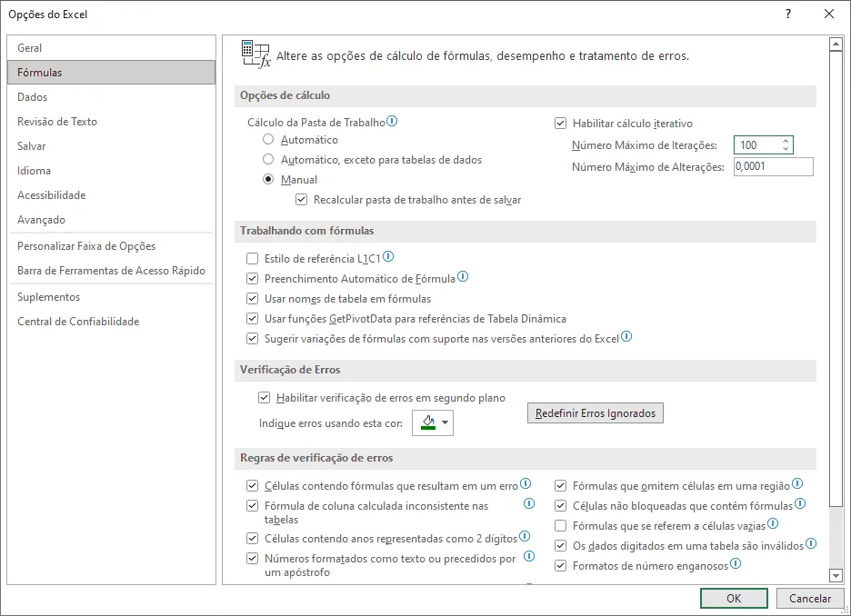Uncheck Habilitar cálculo iterativo
Image resolution: width=851 pixels, height=616 pixels.
[x=561, y=123]
